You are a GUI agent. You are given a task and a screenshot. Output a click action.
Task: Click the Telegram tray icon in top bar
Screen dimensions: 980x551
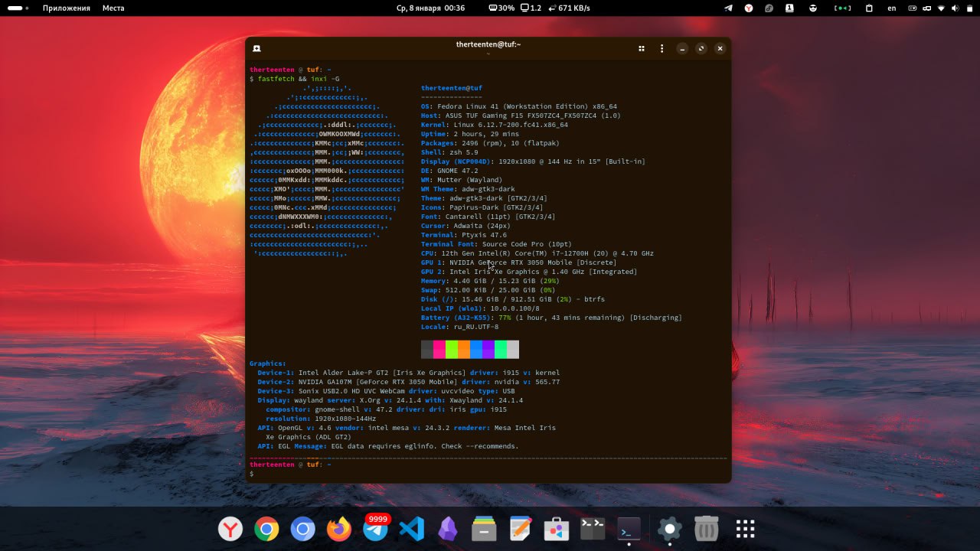pyautogui.click(x=728, y=8)
